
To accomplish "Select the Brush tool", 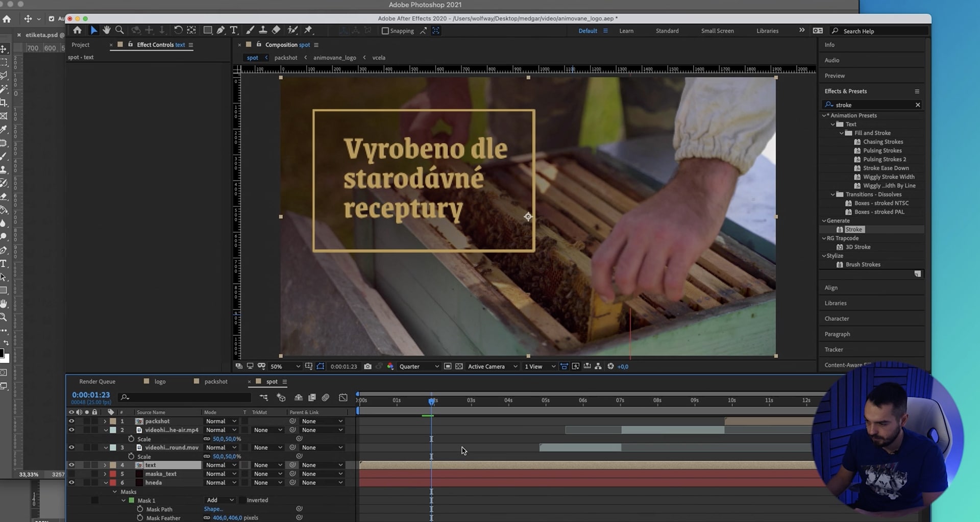I will [250, 30].
